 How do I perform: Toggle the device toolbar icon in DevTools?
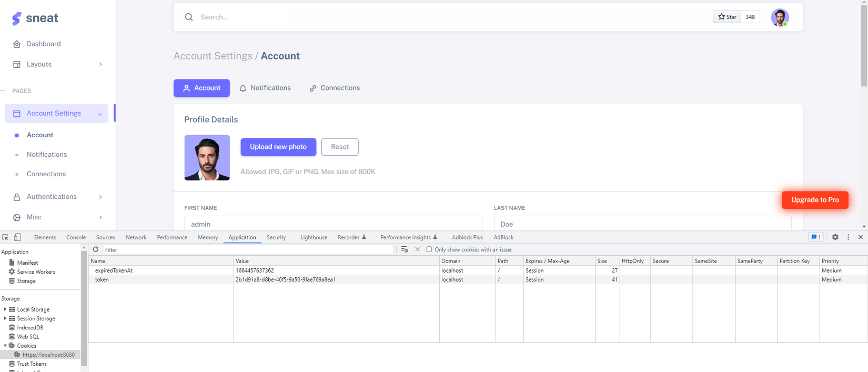coord(17,237)
